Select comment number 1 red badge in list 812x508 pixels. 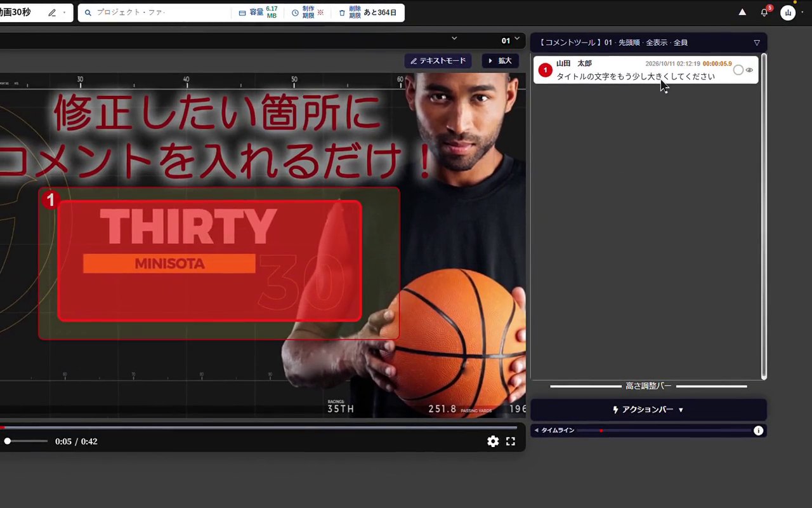point(545,70)
